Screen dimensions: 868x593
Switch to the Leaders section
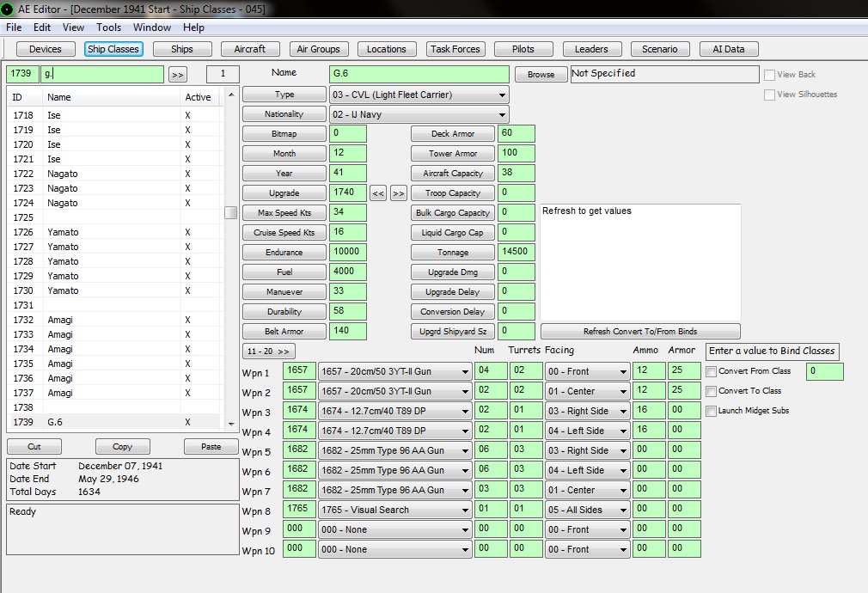pos(591,49)
